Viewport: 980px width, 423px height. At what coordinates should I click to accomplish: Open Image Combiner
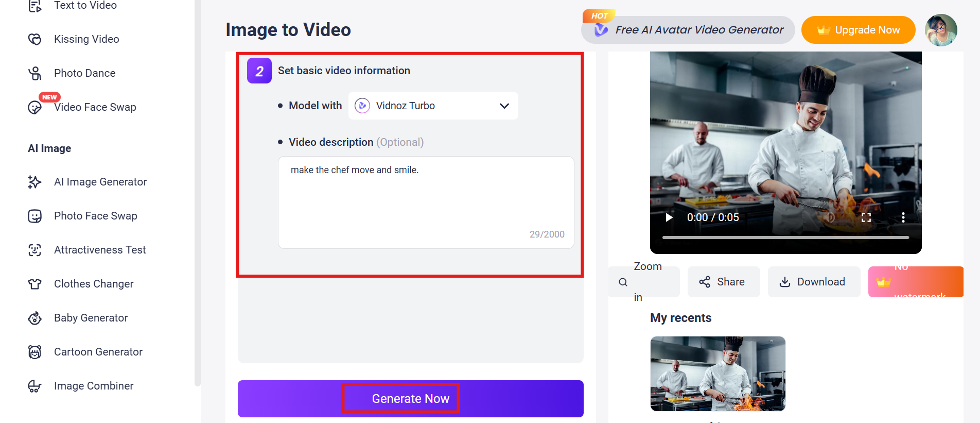pyautogui.click(x=94, y=386)
